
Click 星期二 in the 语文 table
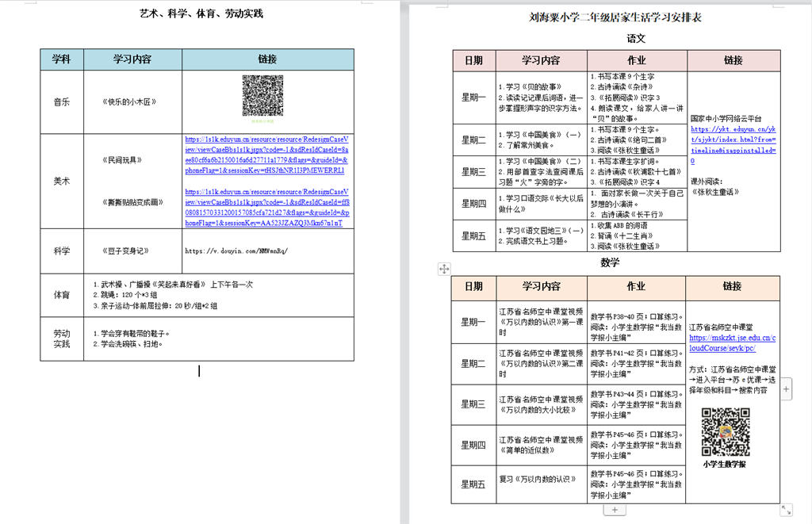[x=474, y=140]
